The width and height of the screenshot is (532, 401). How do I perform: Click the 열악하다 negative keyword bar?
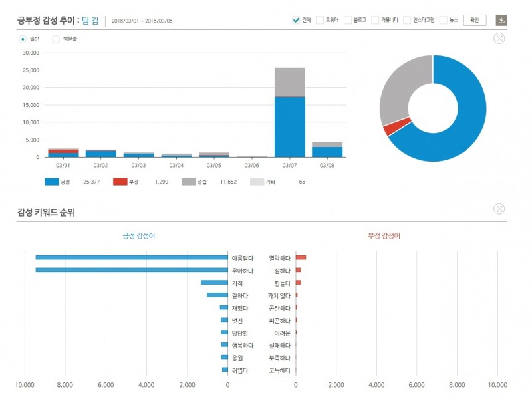point(301,257)
